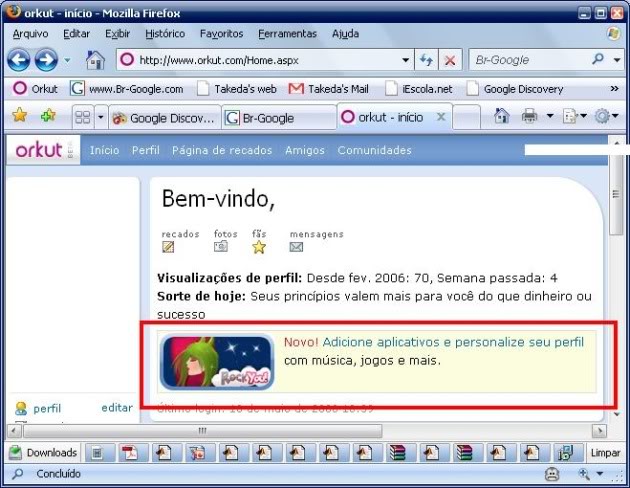Viewport: 630px width, 488px height.
Task: Click the search magnifier icon
Action: tap(598, 59)
